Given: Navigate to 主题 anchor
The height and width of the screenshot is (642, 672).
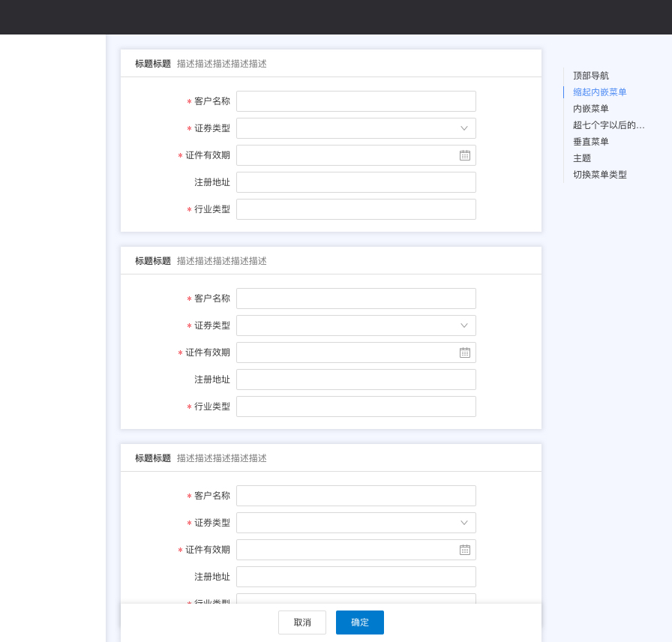Looking at the screenshot, I should (x=582, y=157).
